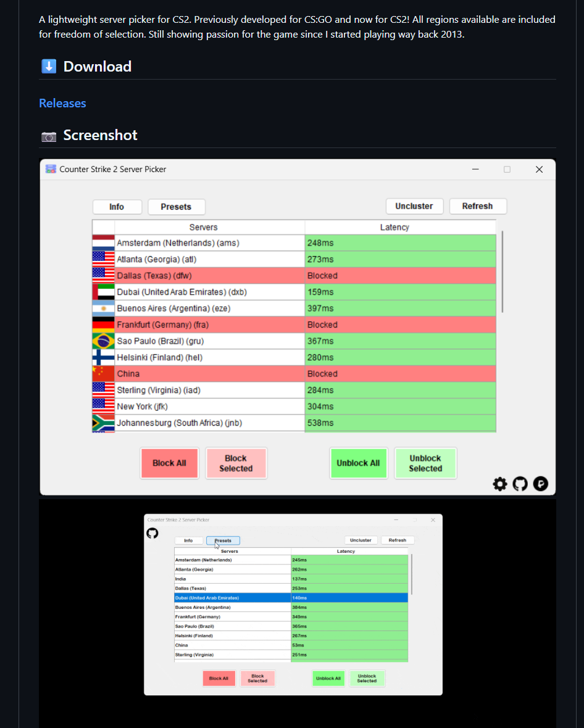Select Helsinki (Finland) (hel) row

pos(294,357)
